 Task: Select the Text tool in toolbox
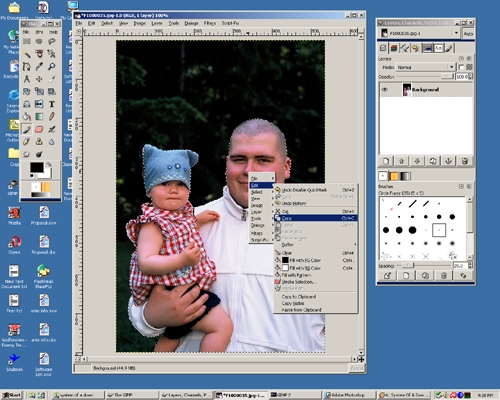click(52, 104)
